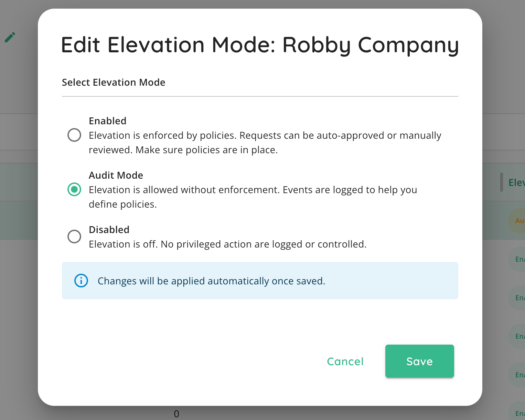Click the first green Ena status badge
The width and height of the screenshot is (525, 420).
pos(517,259)
